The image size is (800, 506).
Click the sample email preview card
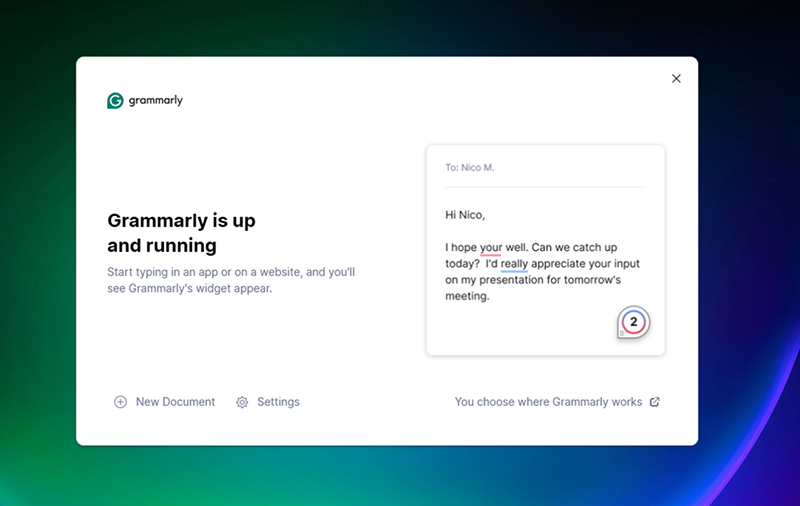click(x=545, y=250)
